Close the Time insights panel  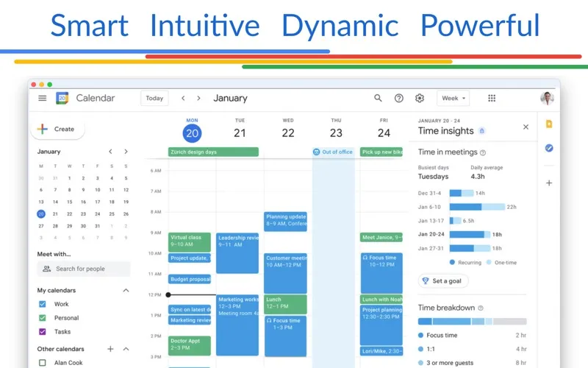point(526,127)
